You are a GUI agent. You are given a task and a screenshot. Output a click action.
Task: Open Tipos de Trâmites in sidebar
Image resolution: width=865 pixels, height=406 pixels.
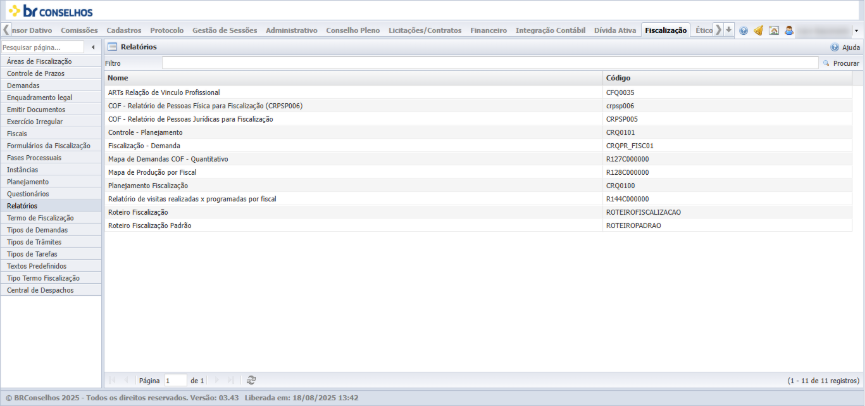coord(51,242)
